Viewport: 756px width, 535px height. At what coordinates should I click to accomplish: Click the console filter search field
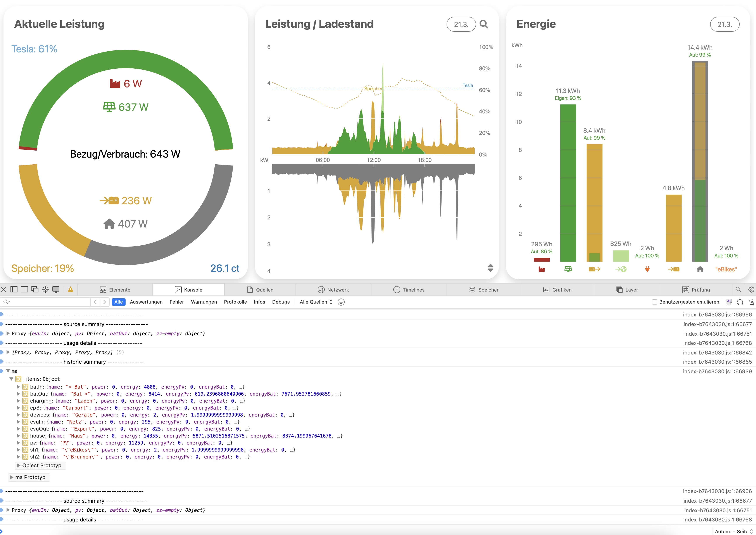49,302
